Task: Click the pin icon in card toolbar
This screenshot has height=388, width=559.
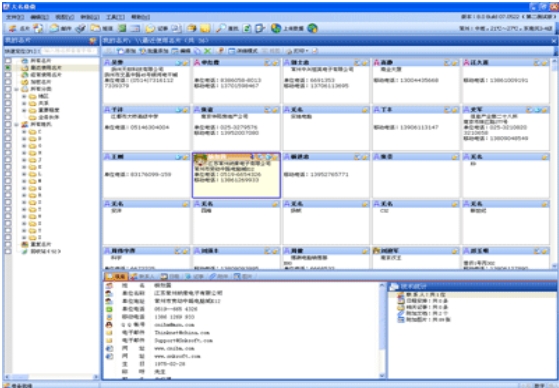Action: pyautogui.click(x=221, y=51)
